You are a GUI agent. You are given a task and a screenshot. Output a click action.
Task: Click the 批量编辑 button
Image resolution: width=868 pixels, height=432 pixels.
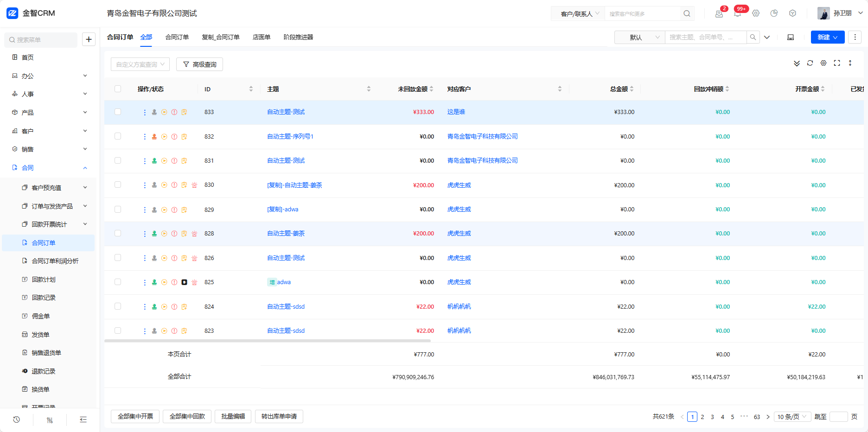[233, 417]
